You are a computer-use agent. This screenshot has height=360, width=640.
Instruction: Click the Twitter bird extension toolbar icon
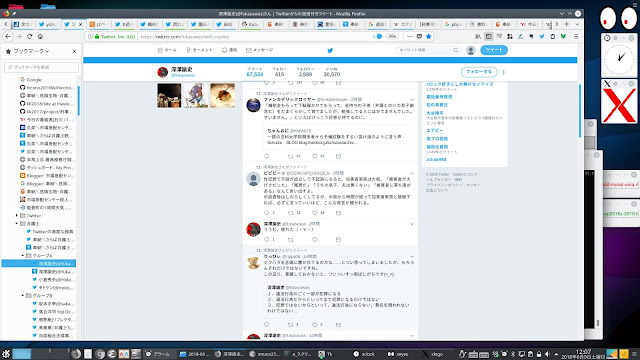[542, 36]
